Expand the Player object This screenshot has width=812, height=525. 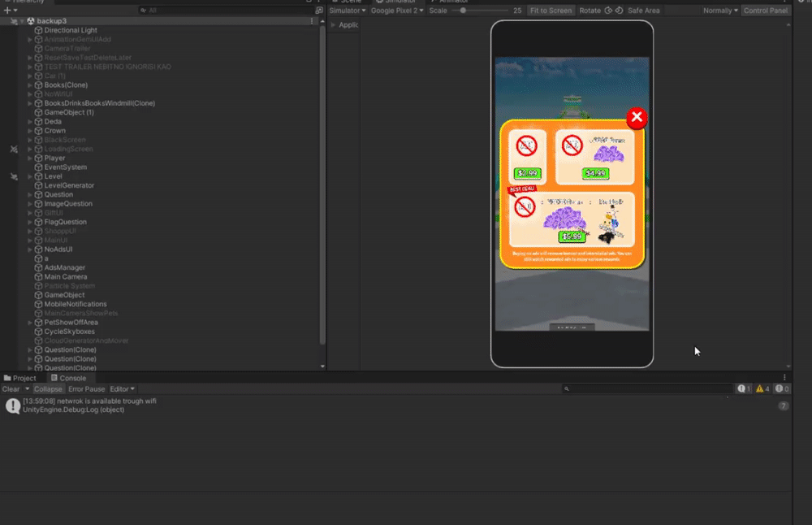[x=30, y=158]
